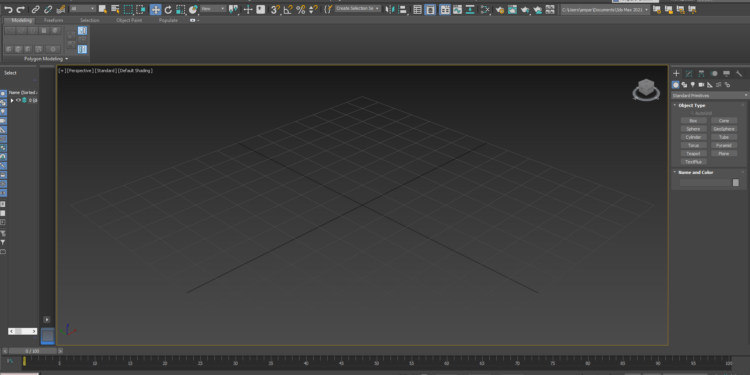Activate the Select and Rotate tool
This screenshot has width=750, height=375.
tap(168, 9)
